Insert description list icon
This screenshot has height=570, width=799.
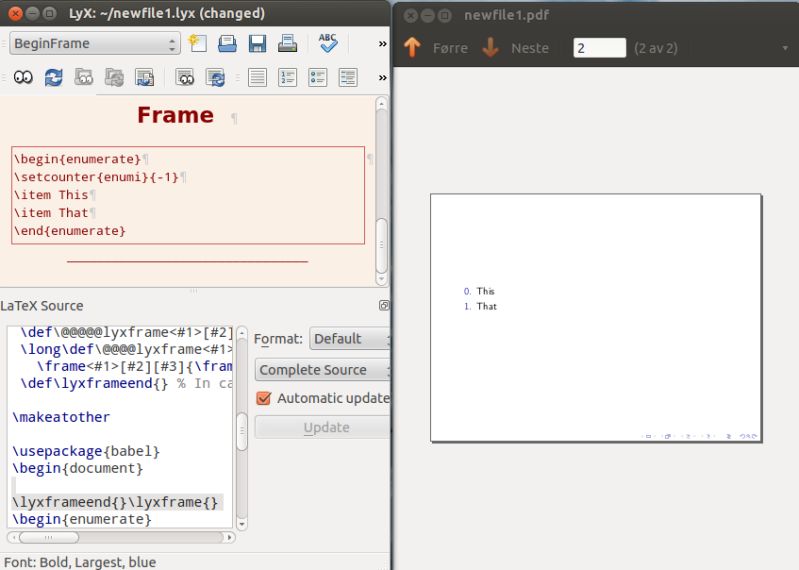(348, 77)
